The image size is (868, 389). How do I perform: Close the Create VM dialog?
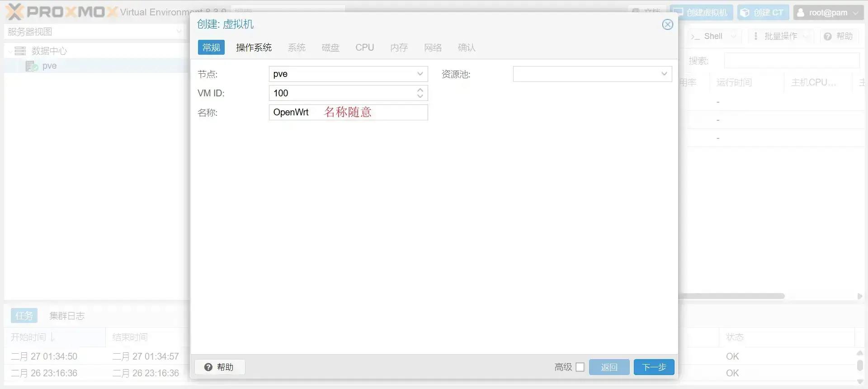click(667, 24)
